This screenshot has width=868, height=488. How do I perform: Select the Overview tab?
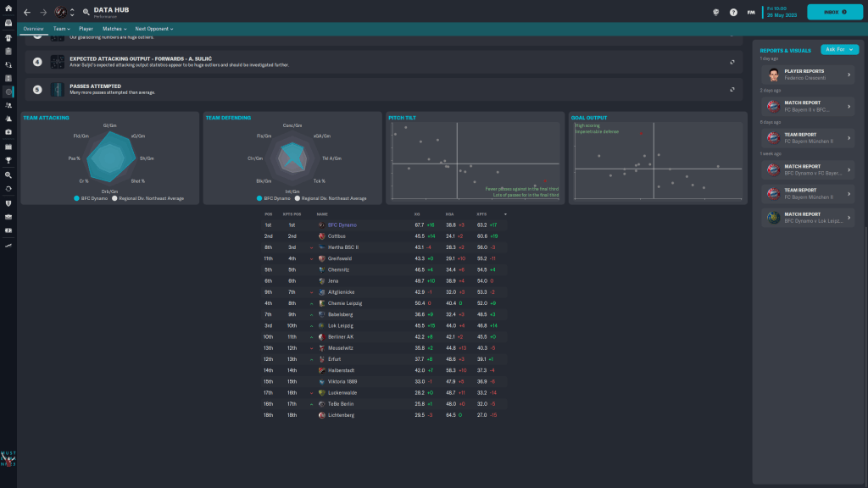34,29
